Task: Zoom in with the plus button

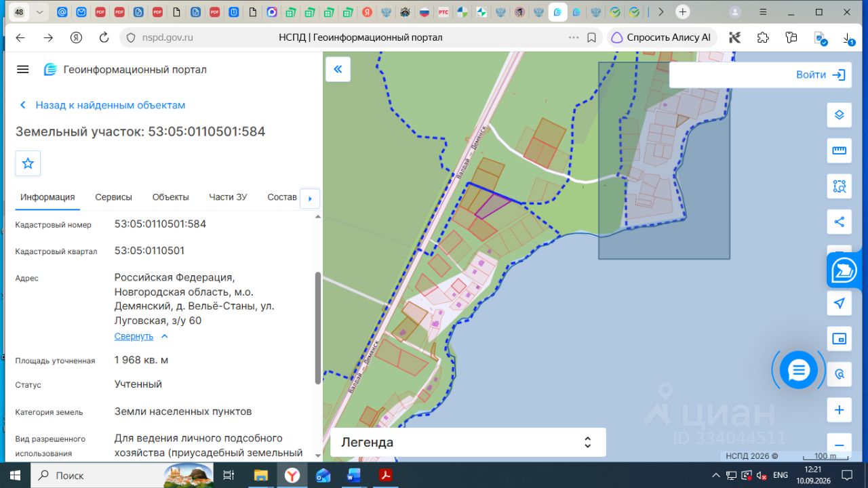Action: pos(839,410)
